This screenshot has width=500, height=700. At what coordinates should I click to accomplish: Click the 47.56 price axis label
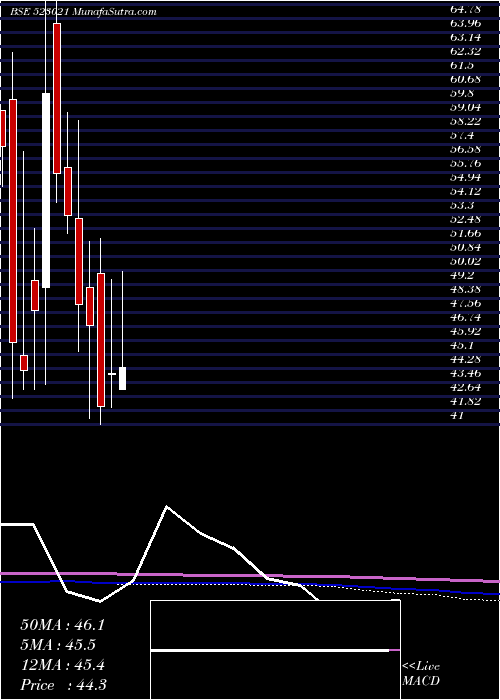point(465,304)
